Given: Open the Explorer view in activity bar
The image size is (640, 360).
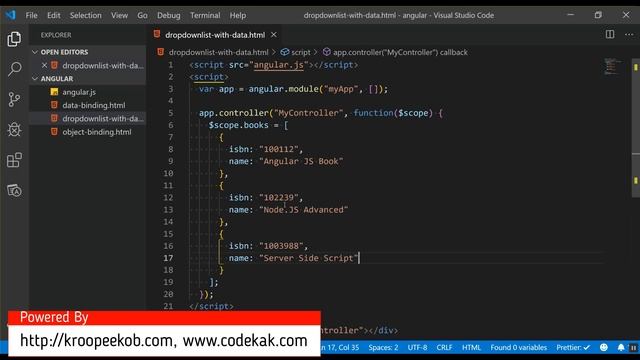Looking at the screenshot, I should 14,39.
